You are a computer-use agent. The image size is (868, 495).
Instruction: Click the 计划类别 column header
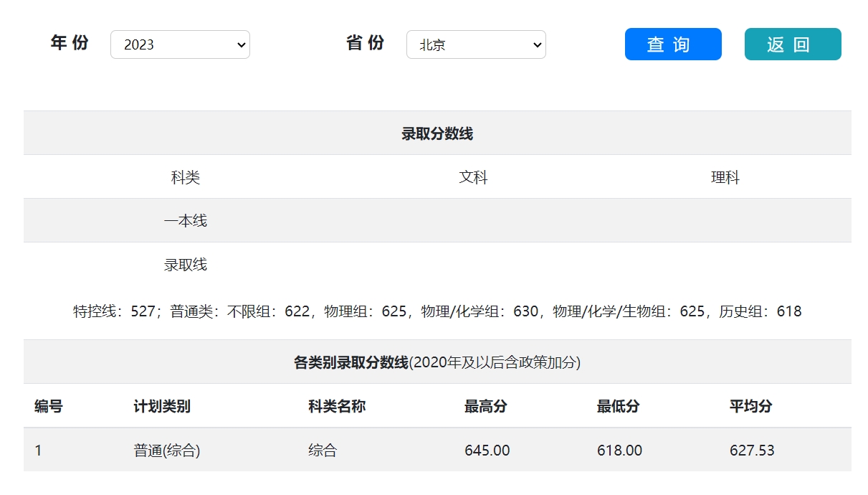click(162, 407)
